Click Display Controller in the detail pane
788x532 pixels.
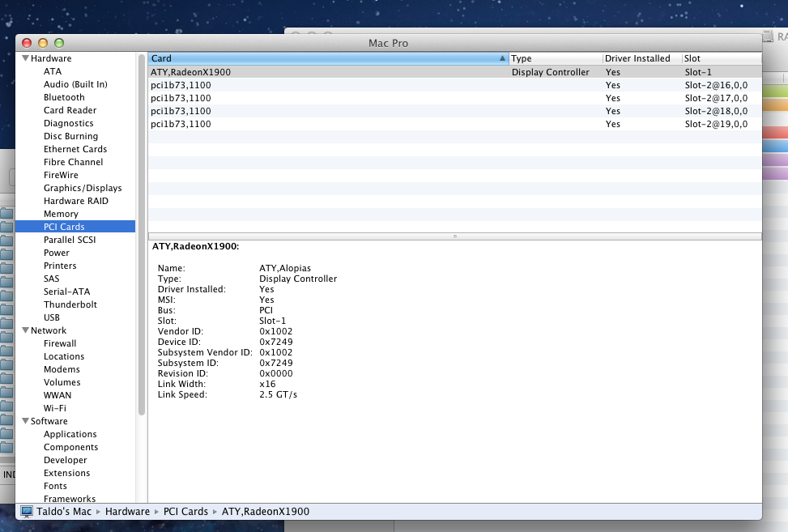(x=298, y=279)
